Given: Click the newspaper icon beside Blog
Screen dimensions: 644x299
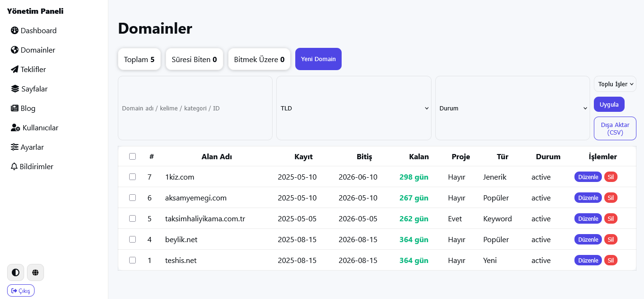Looking at the screenshot, I should point(15,108).
